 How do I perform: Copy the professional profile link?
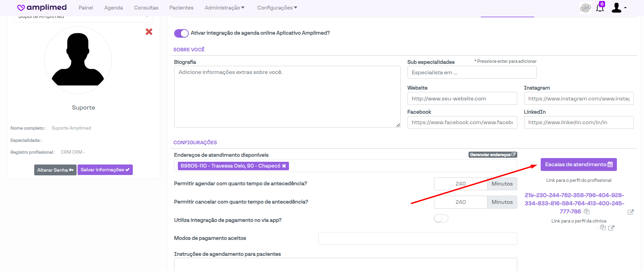[587, 212]
